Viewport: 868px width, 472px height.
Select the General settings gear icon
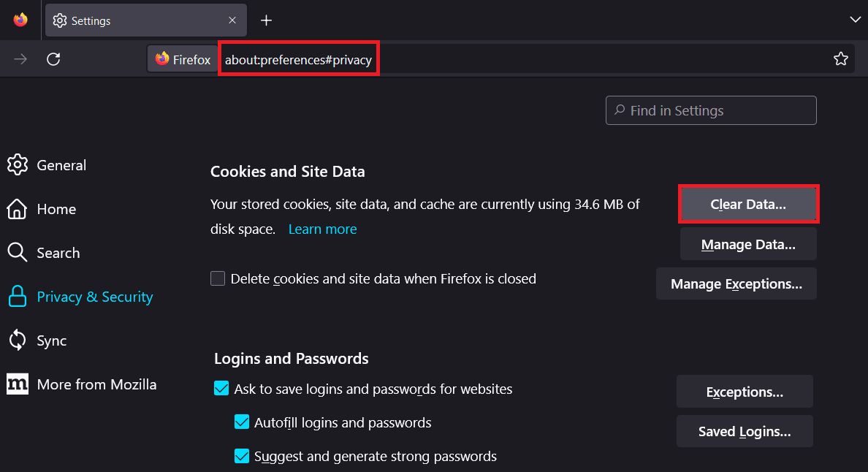pyautogui.click(x=18, y=165)
